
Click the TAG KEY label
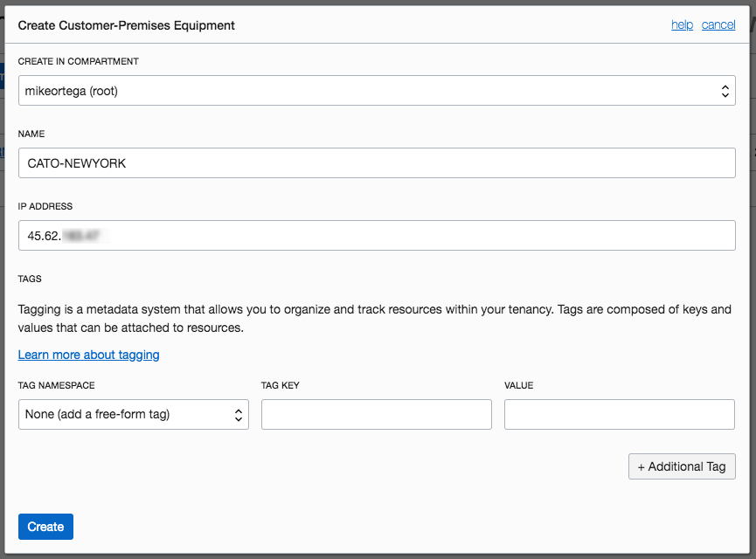click(x=281, y=385)
